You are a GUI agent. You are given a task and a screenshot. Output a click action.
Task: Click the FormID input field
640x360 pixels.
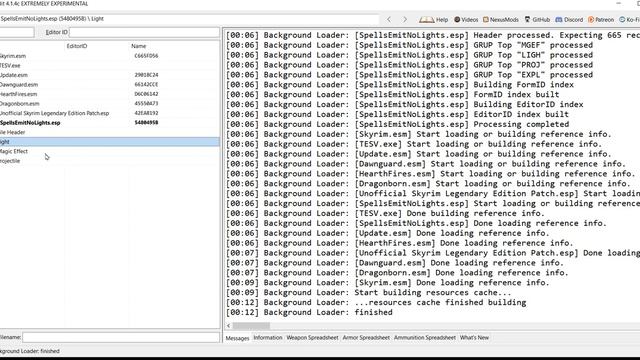(x=17, y=32)
